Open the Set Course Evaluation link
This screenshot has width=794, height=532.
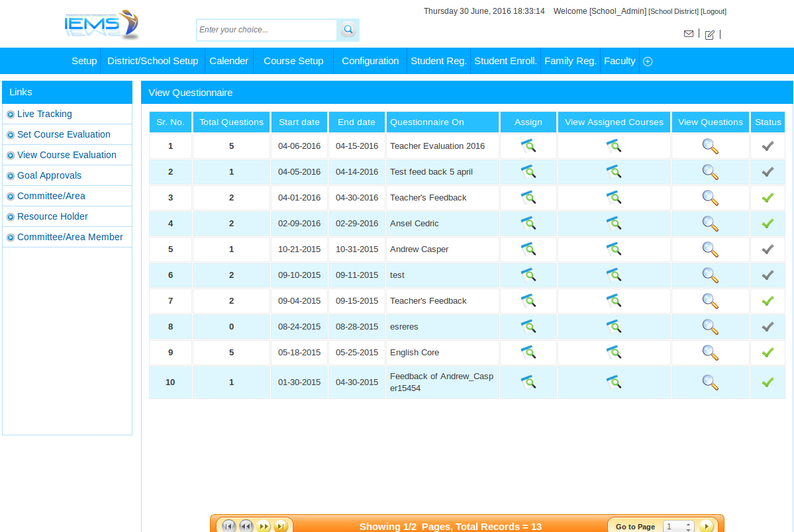[x=64, y=134]
